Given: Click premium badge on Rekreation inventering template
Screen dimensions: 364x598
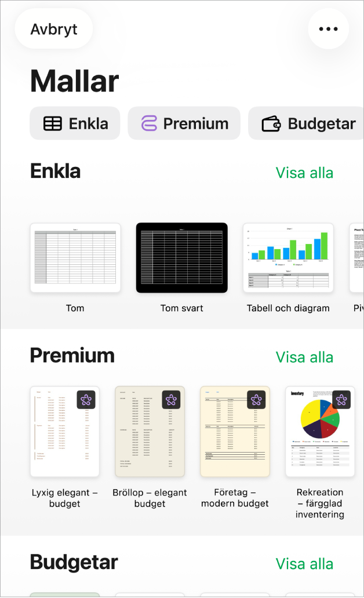Looking at the screenshot, I should click(x=341, y=400).
